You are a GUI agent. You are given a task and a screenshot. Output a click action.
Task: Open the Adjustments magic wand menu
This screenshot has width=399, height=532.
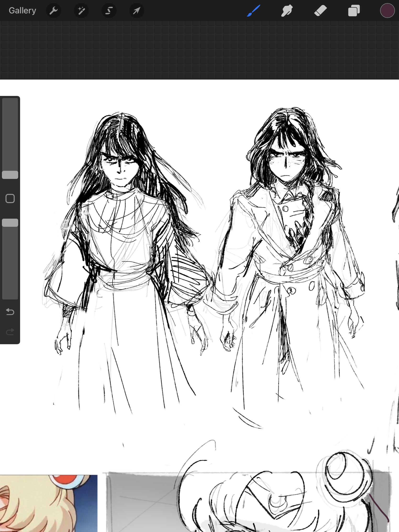click(x=81, y=11)
